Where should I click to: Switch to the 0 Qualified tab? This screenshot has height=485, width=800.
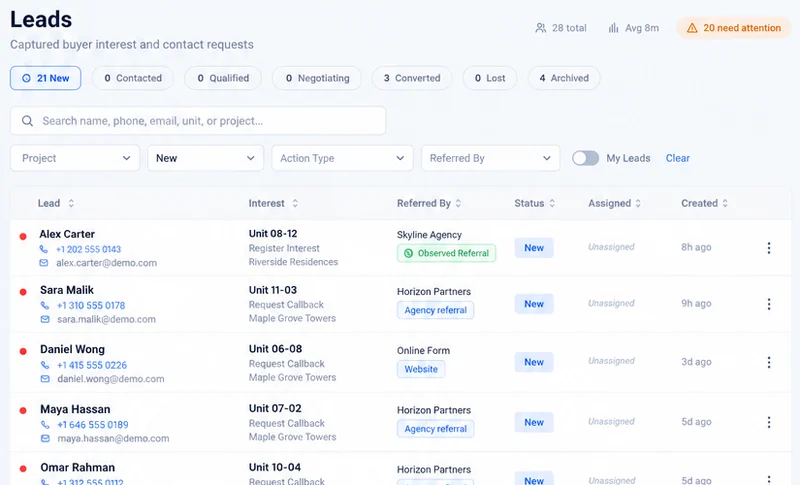[223, 78]
